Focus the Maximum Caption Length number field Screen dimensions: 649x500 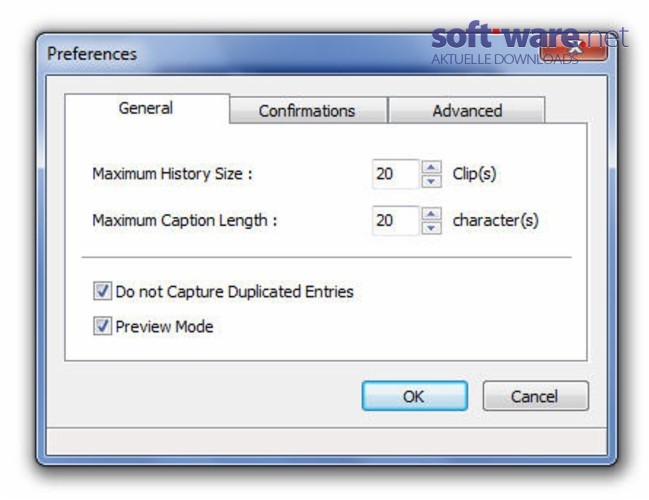(396, 220)
